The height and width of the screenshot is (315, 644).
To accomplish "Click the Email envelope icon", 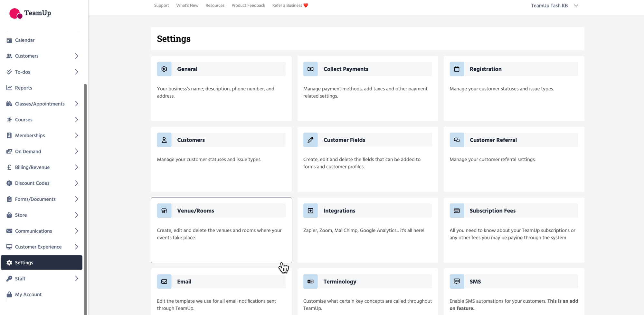I will 164,281.
